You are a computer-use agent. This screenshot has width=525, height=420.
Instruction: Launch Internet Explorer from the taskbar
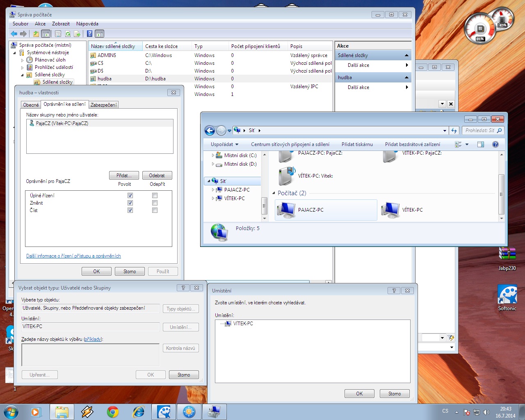(139, 412)
